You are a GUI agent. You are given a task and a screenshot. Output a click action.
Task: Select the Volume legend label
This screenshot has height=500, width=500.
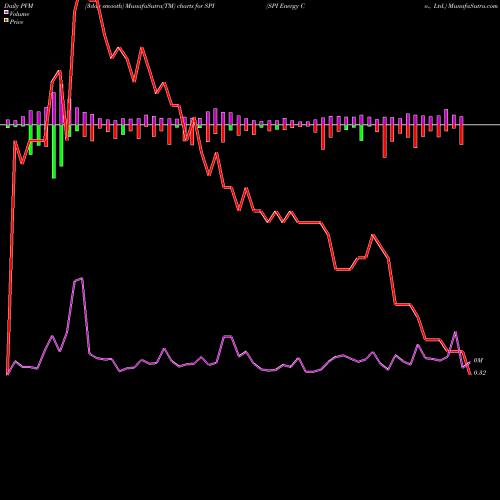click(19, 14)
